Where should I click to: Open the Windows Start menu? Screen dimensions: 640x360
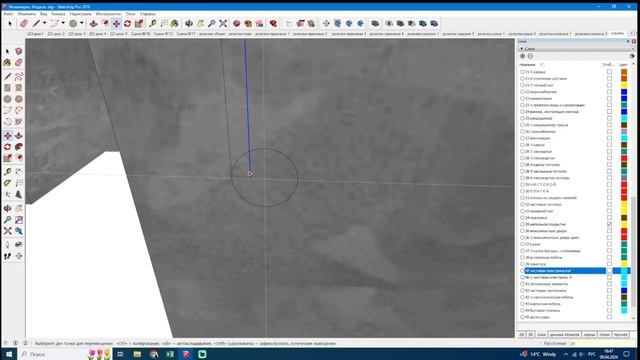pyautogui.click(x=9, y=354)
